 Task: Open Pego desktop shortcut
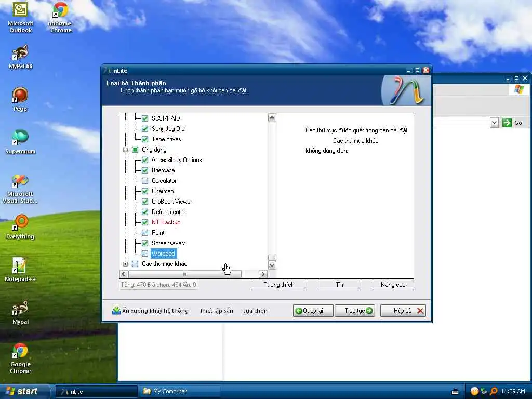[20, 99]
